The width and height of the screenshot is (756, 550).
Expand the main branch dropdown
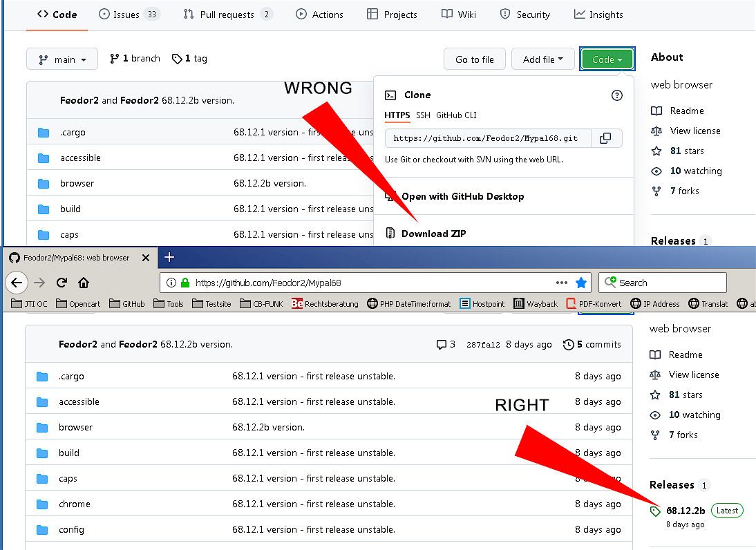62,59
